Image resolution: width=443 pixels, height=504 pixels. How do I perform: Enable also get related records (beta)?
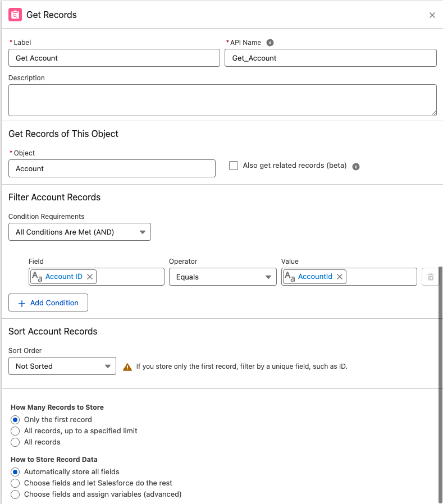pos(234,165)
